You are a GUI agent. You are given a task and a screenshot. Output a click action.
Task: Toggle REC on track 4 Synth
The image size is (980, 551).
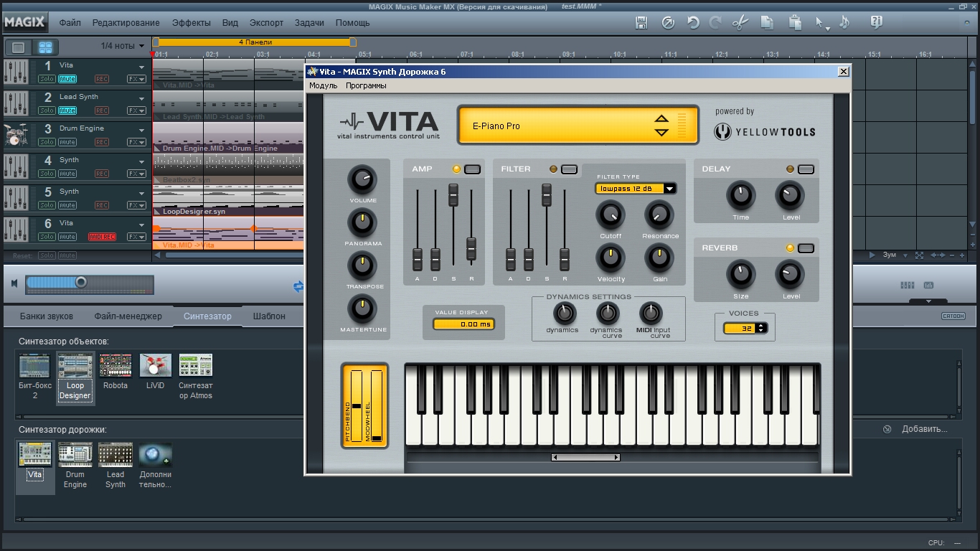[x=102, y=174]
